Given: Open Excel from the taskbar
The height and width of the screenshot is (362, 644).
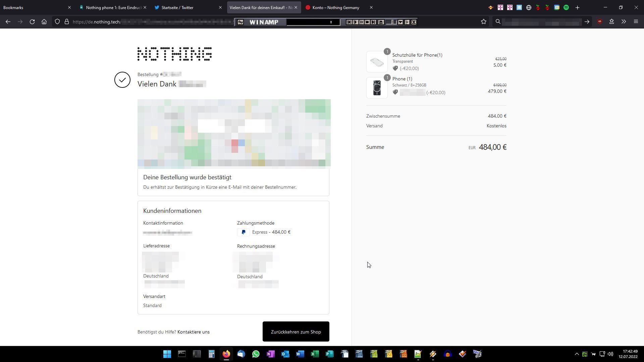Looking at the screenshot, I should click(x=315, y=354).
